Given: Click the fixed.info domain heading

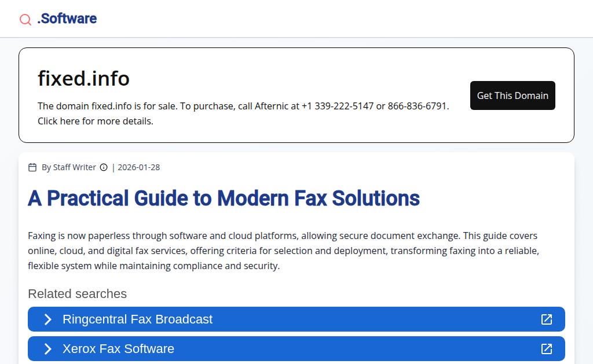Looking at the screenshot, I should pos(83,79).
